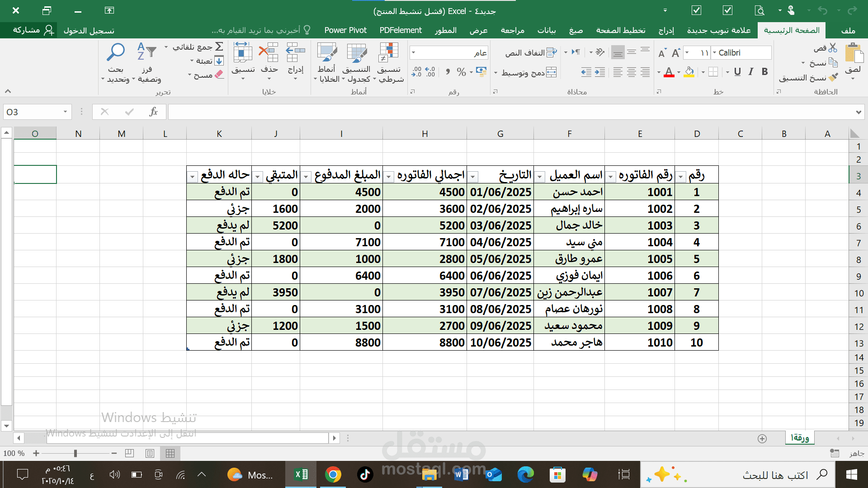This screenshot has width=868, height=488.
Task: Open filter dropdown for حاله الدفع column
Action: 193,177
